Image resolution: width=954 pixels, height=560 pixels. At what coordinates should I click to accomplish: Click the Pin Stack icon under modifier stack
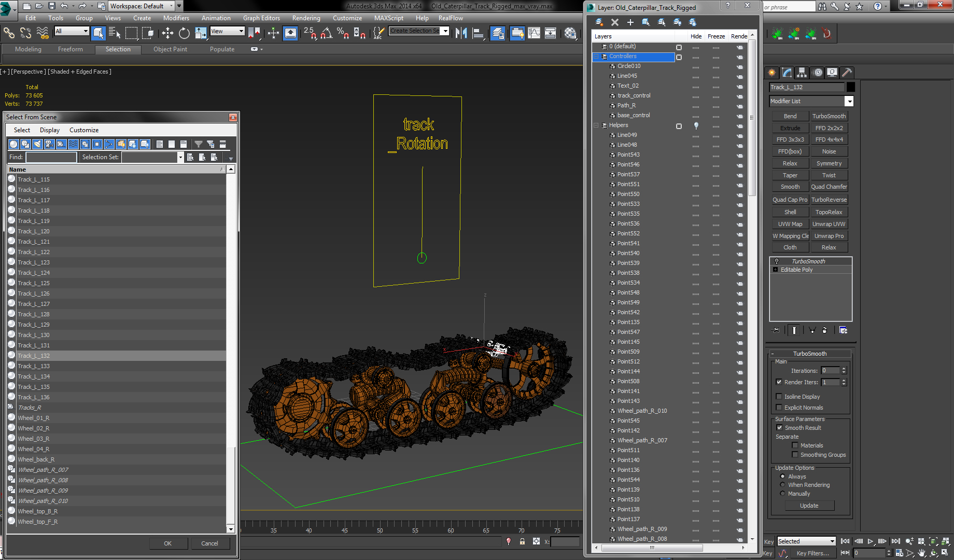[x=776, y=330]
